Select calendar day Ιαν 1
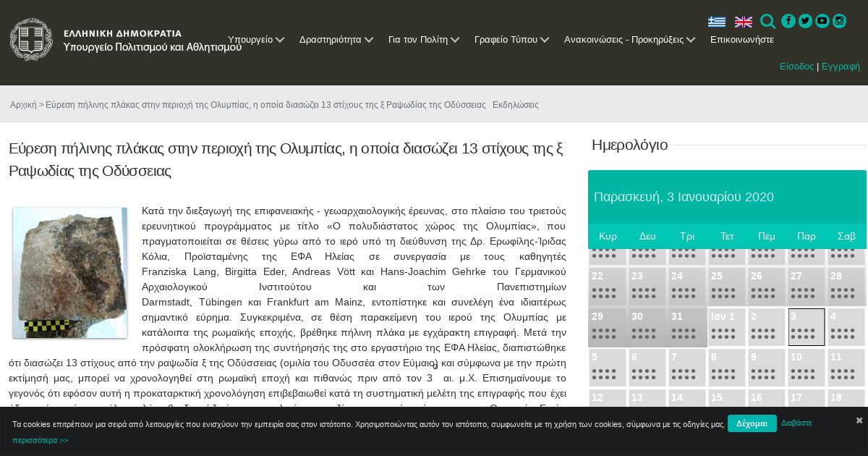Viewport: 868px width, 456px height. [x=726, y=327]
